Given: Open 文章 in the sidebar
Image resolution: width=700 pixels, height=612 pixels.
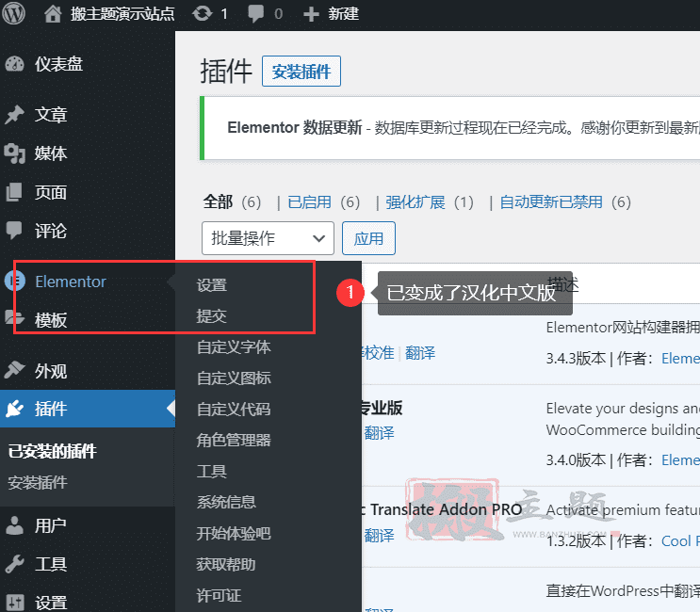Looking at the screenshot, I should click(x=51, y=115).
